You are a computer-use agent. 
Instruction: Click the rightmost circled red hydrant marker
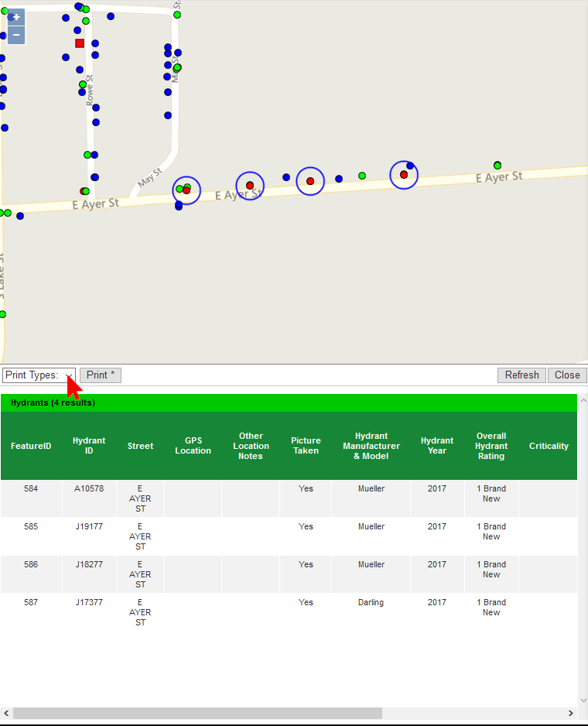point(404,175)
